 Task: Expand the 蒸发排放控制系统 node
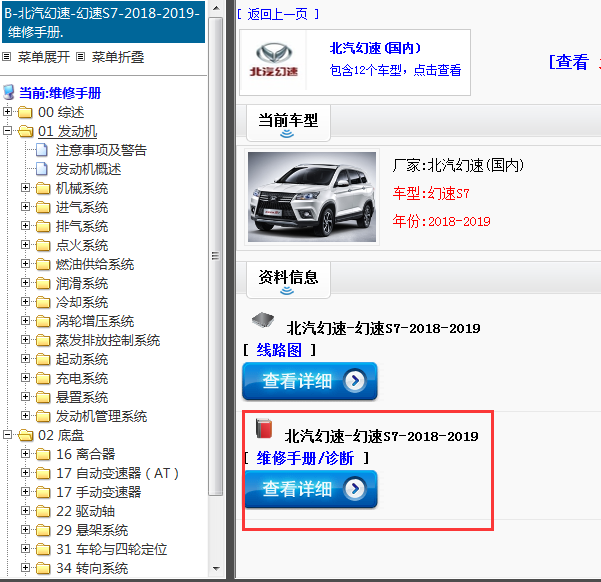click(25, 339)
